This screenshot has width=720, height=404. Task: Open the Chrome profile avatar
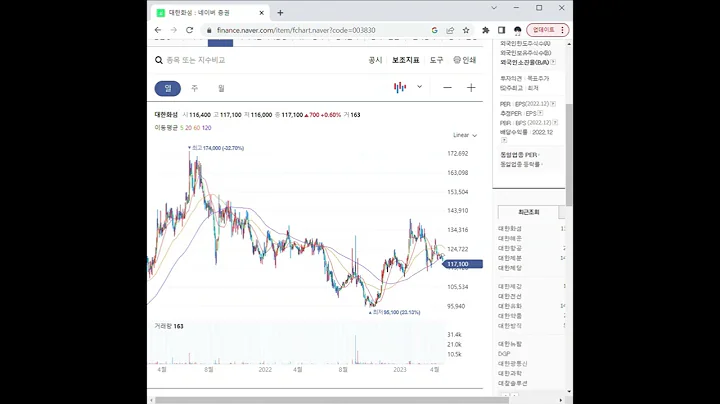pos(518,30)
